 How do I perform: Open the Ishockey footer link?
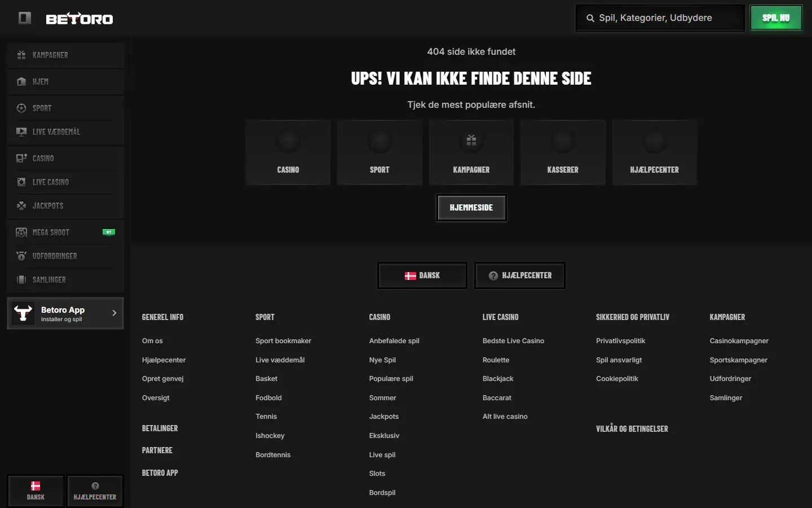point(270,436)
